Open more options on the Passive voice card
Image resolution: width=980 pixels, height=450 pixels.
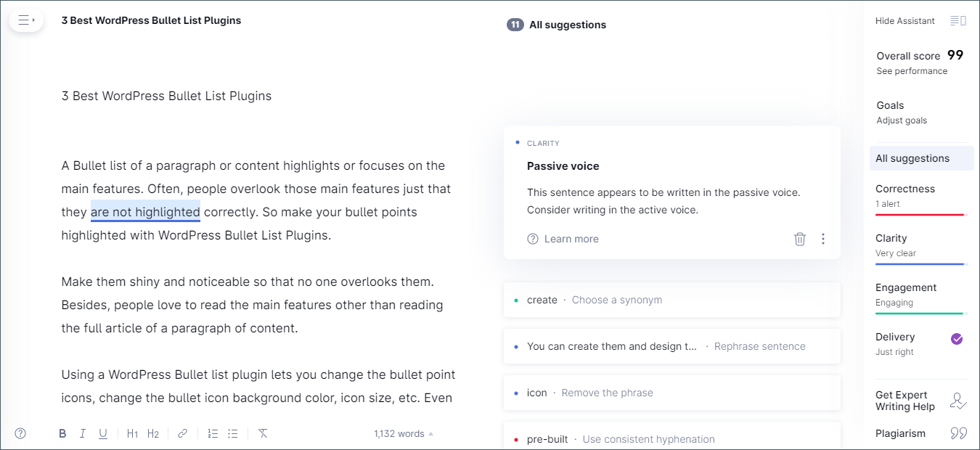pos(823,239)
